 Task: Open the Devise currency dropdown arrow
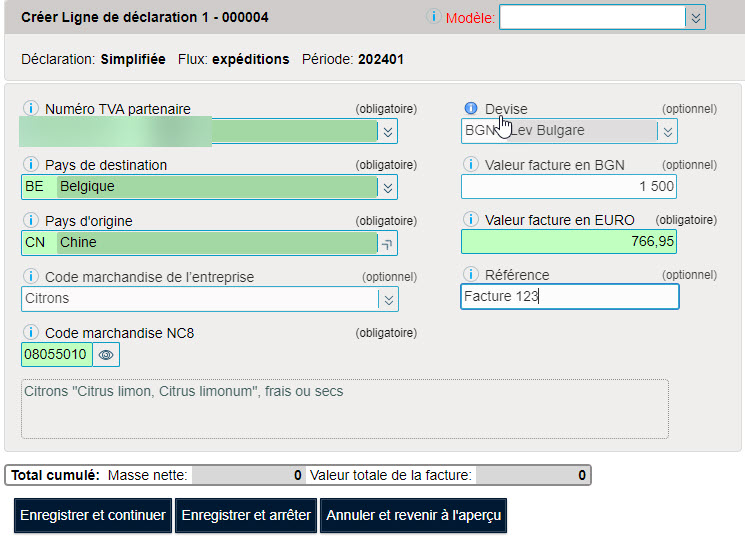(668, 132)
